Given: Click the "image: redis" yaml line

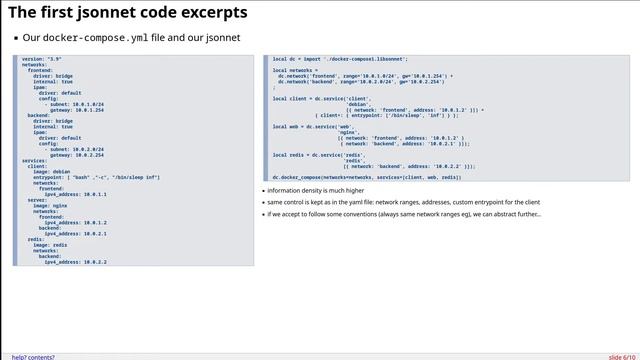Looking at the screenshot, I should click(x=50, y=245).
